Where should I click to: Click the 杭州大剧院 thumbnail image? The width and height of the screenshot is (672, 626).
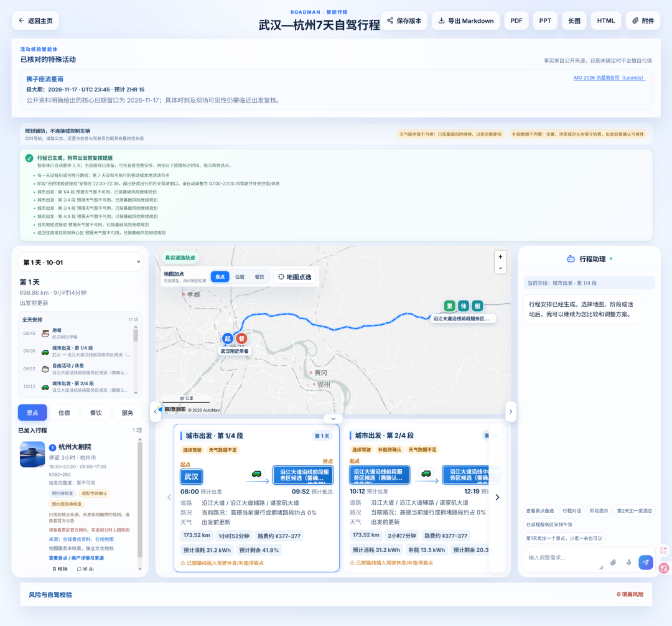coord(32,454)
